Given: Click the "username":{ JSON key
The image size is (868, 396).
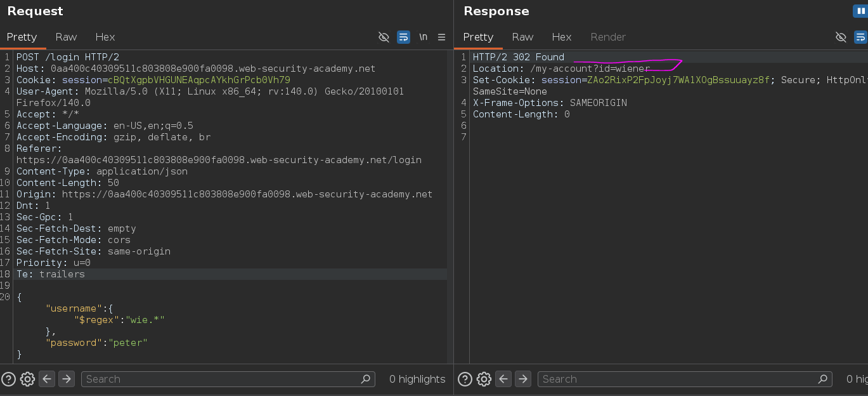Looking at the screenshot, I should pyautogui.click(x=79, y=308).
